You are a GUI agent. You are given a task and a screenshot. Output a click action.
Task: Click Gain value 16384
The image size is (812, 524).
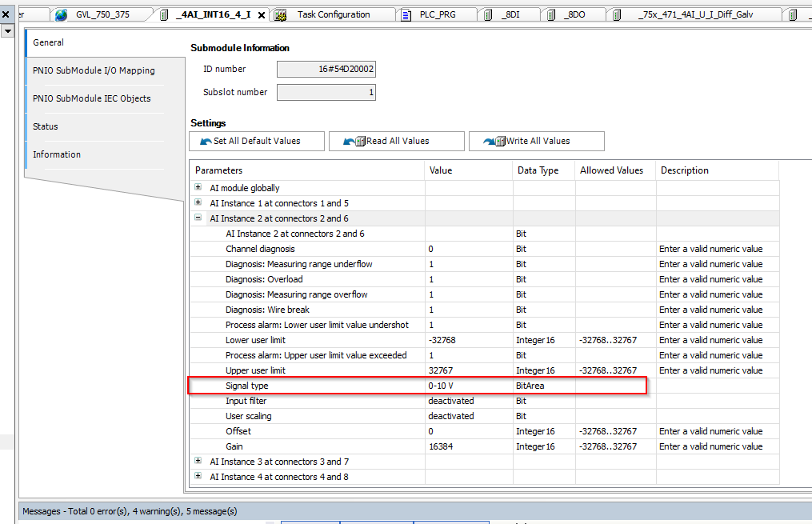469,446
